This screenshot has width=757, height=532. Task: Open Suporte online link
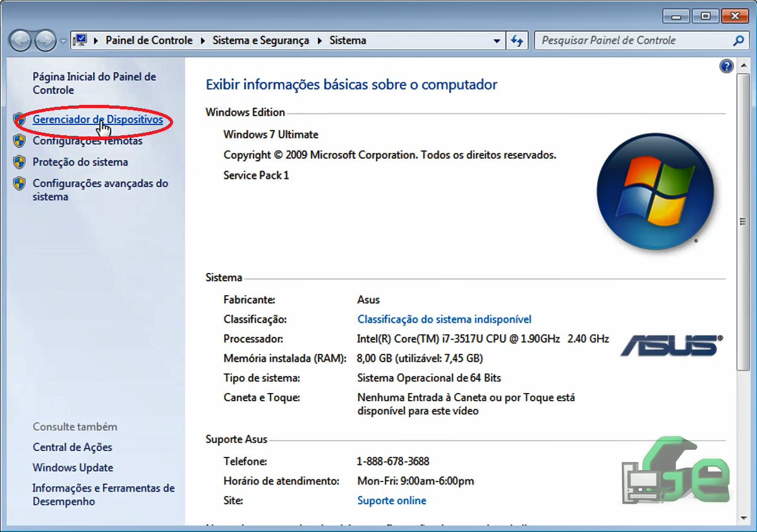coord(392,500)
